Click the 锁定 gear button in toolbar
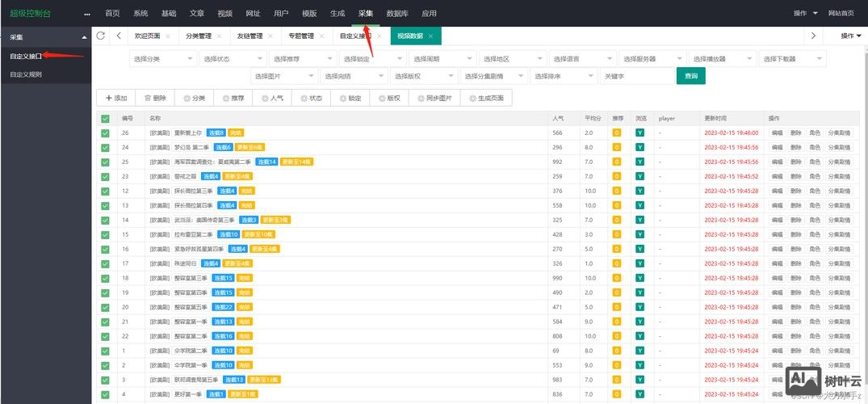868x404 pixels. (350, 98)
